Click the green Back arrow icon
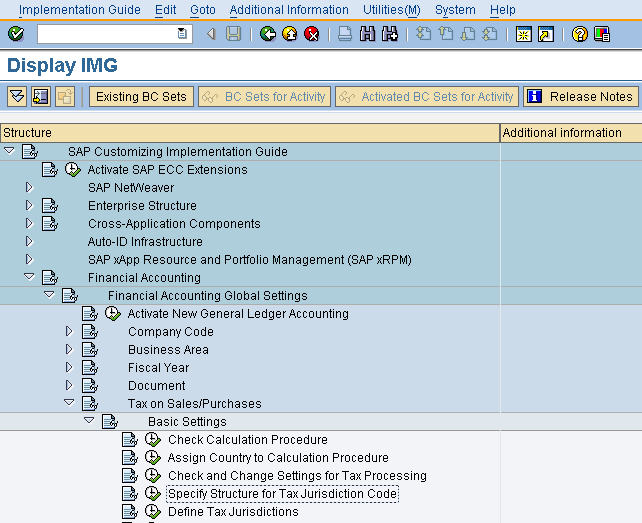Image resolution: width=642 pixels, height=523 pixels. tap(268, 34)
